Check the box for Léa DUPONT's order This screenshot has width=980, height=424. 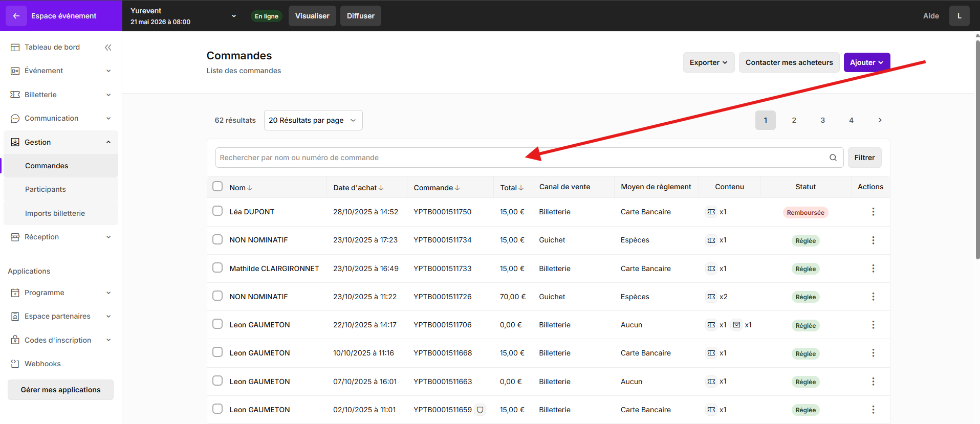[217, 211]
